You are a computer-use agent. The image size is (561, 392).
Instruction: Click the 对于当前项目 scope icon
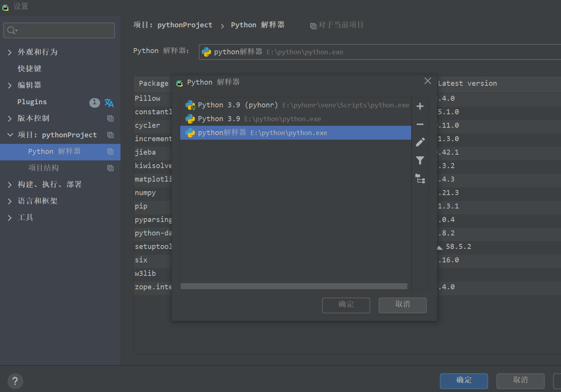click(313, 26)
